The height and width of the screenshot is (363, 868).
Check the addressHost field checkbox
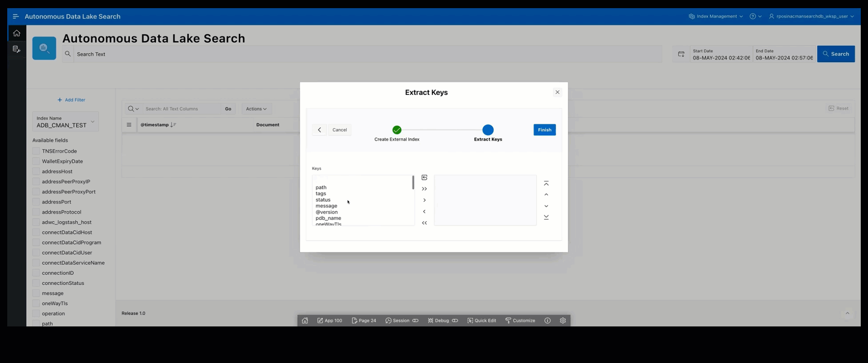36,171
